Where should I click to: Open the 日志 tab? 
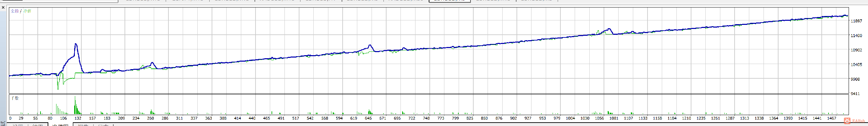pyautogui.click(x=103, y=125)
